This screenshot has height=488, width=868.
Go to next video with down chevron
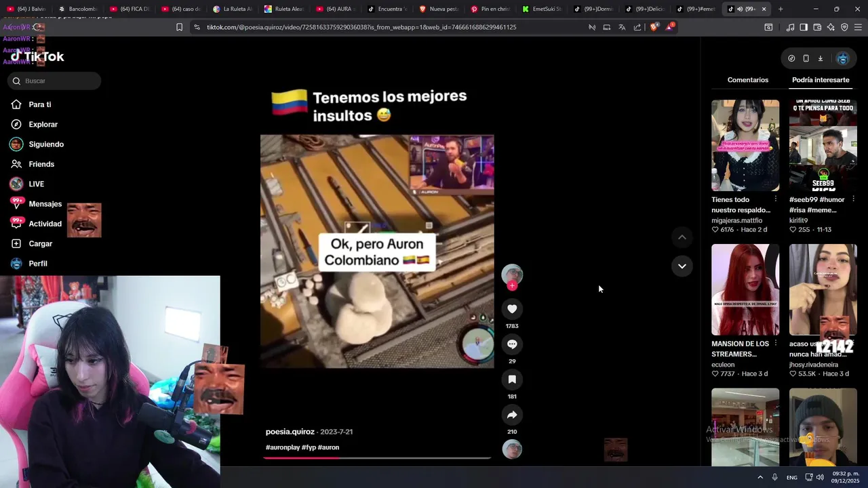click(x=682, y=266)
